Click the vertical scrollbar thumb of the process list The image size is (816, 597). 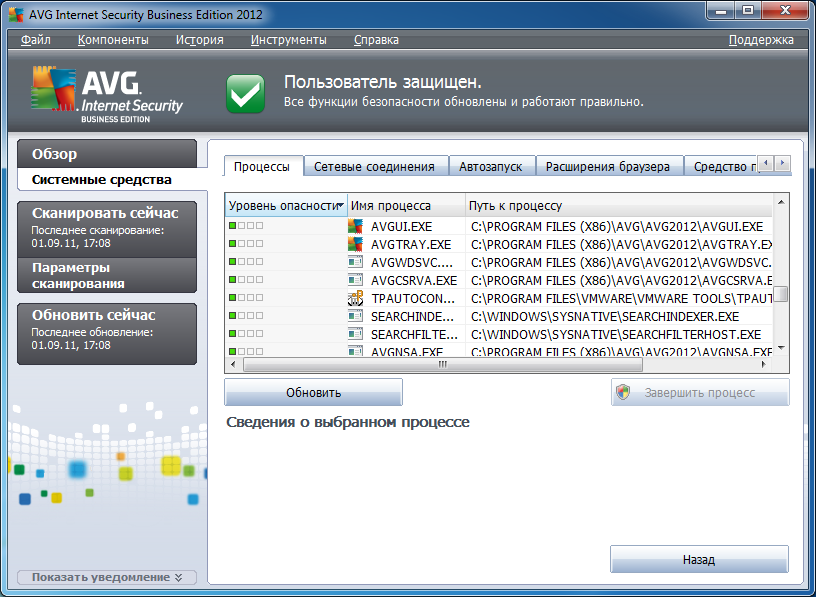coord(781,294)
